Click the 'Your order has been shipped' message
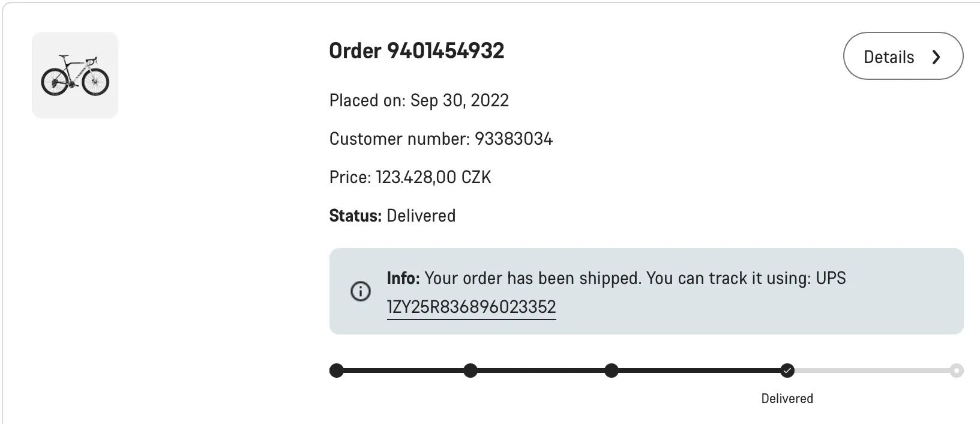980x424 pixels. tap(533, 278)
